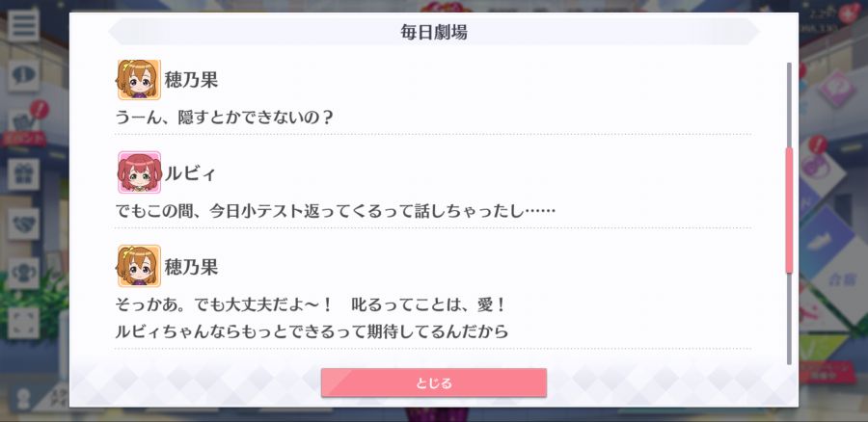Click the pink scrollbar thumb
Image resolution: width=868 pixels, height=422 pixels.
tap(789, 210)
